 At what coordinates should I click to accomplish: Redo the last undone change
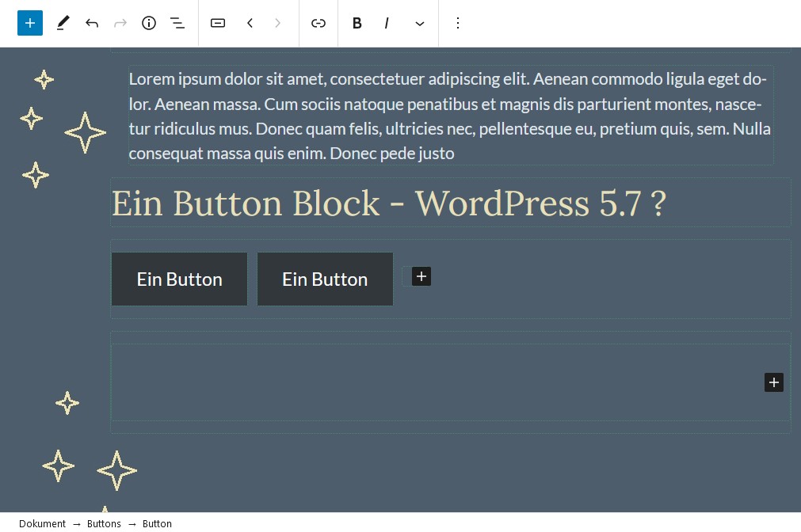120,23
